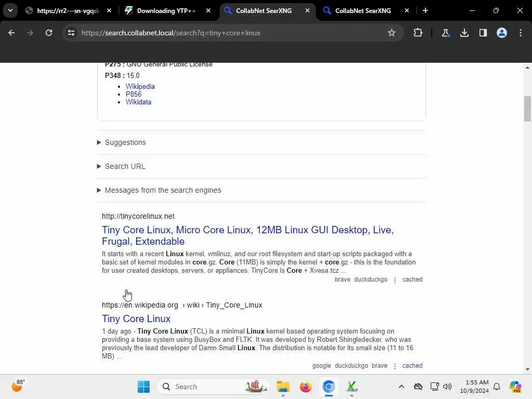Click the browser forward arrow
The width and height of the screenshot is (532, 399).
tap(30, 33)
